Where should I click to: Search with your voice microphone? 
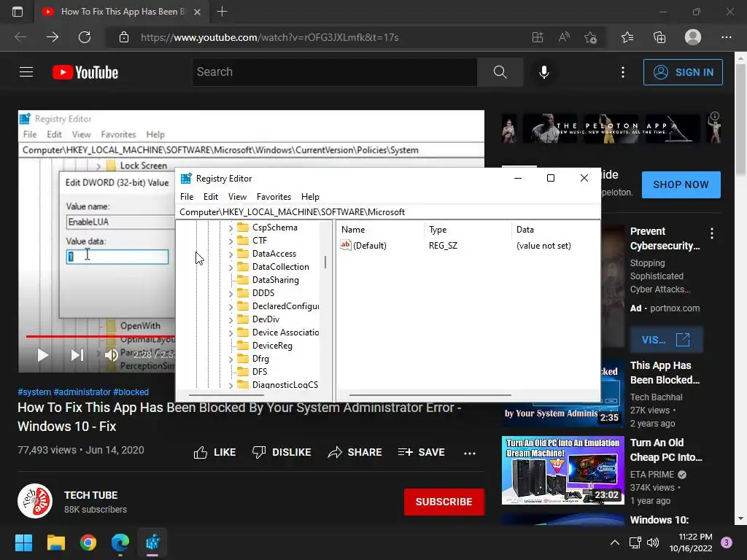543,72
